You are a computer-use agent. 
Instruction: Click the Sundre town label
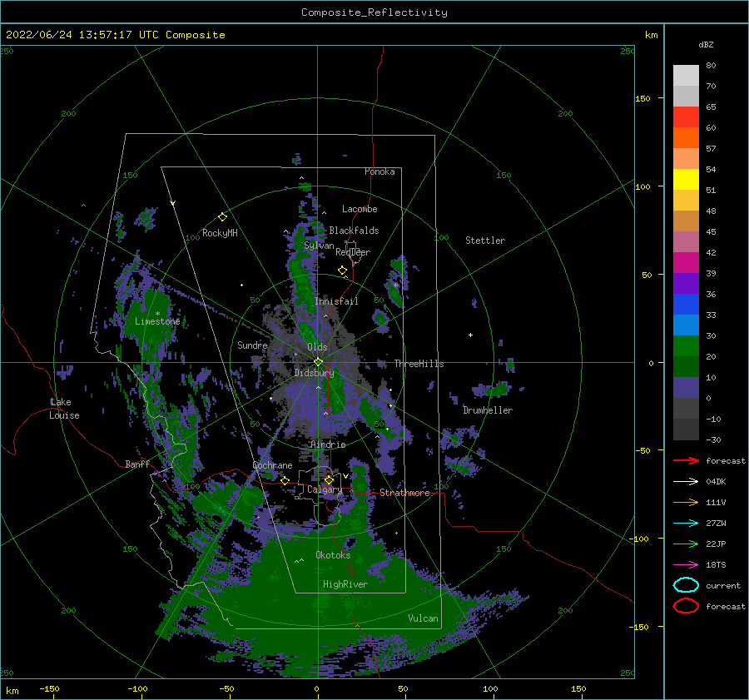(x=252, y=345)
